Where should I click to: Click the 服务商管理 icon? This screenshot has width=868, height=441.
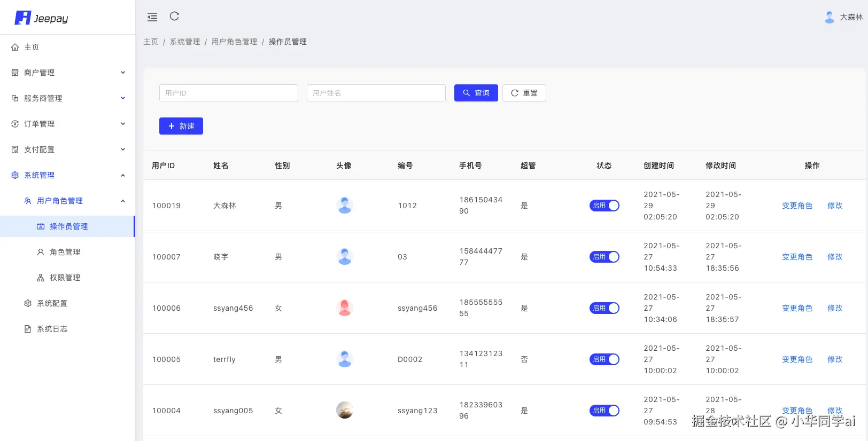15,98
